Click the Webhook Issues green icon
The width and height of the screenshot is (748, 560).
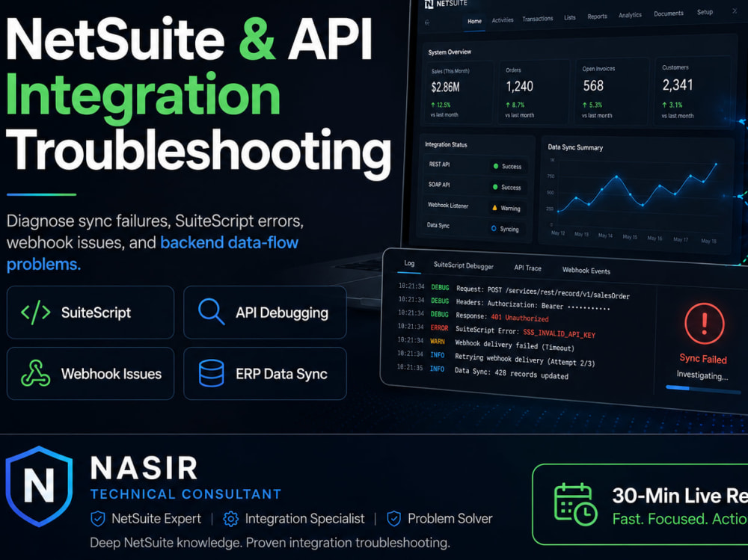click(x=36, y=373)
